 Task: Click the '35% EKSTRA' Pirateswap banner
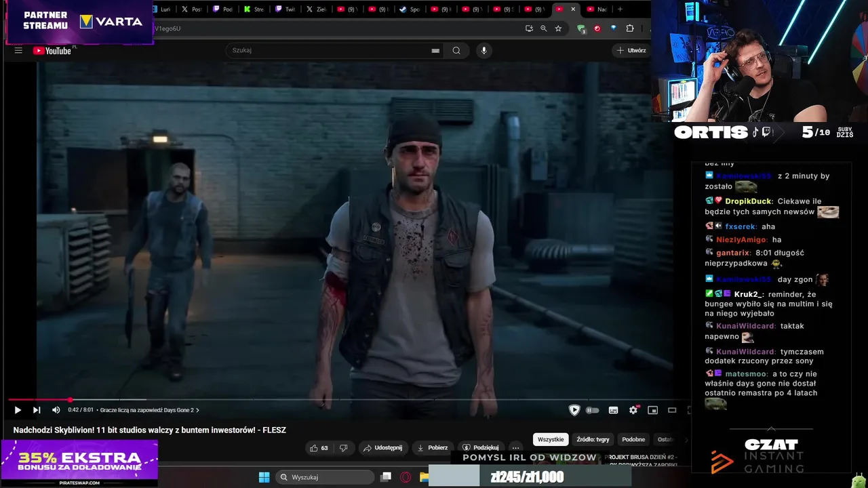(79, 463)
